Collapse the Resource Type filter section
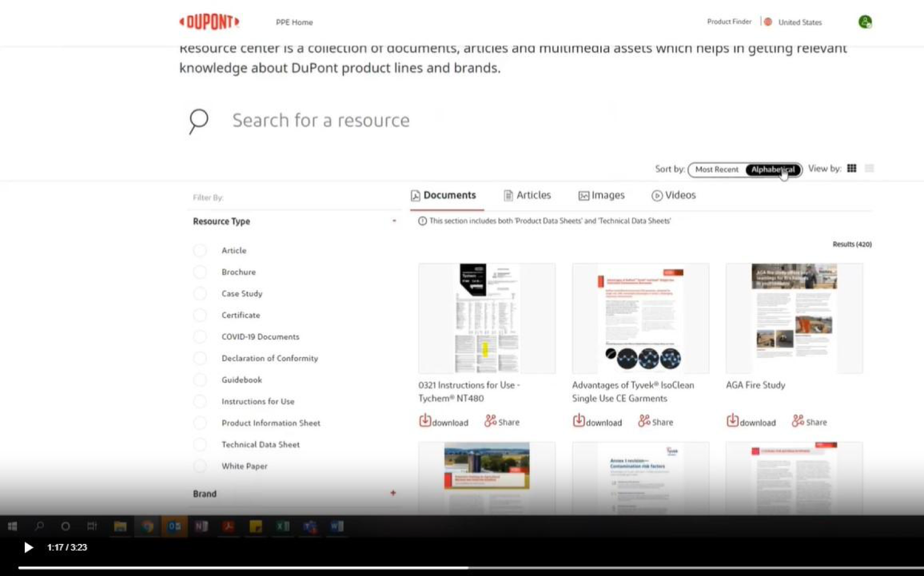This screenshot has height=576, width=924. click(x=394, y=221)
